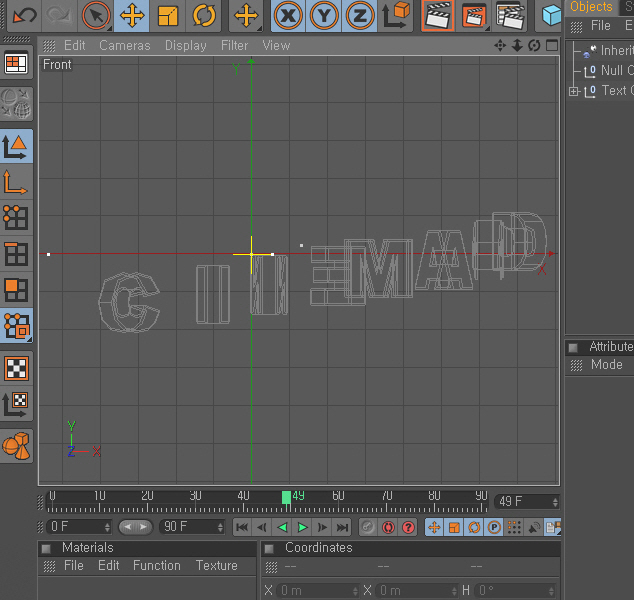Click the red question mark button
This screenshot has width=634, height=600.
(x=408, y=527)
